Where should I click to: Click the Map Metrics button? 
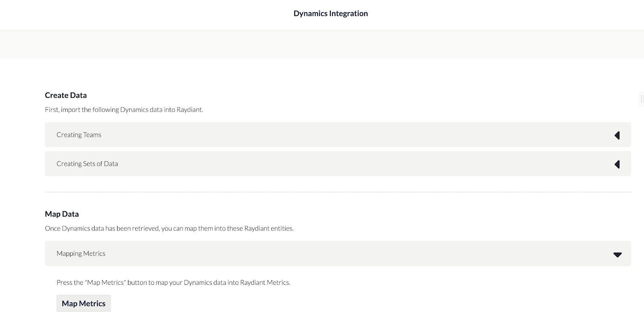point(84,304)
